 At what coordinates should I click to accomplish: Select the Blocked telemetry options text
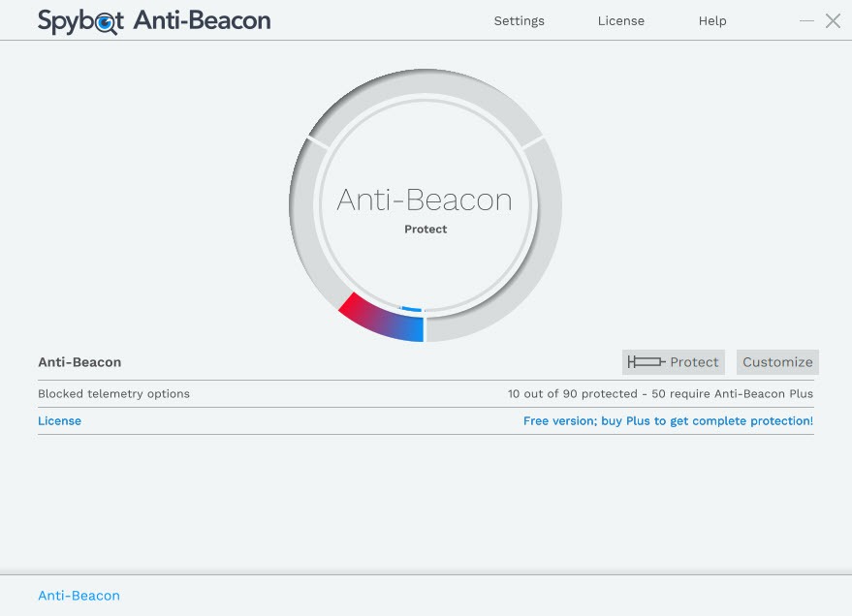(113, 393)
